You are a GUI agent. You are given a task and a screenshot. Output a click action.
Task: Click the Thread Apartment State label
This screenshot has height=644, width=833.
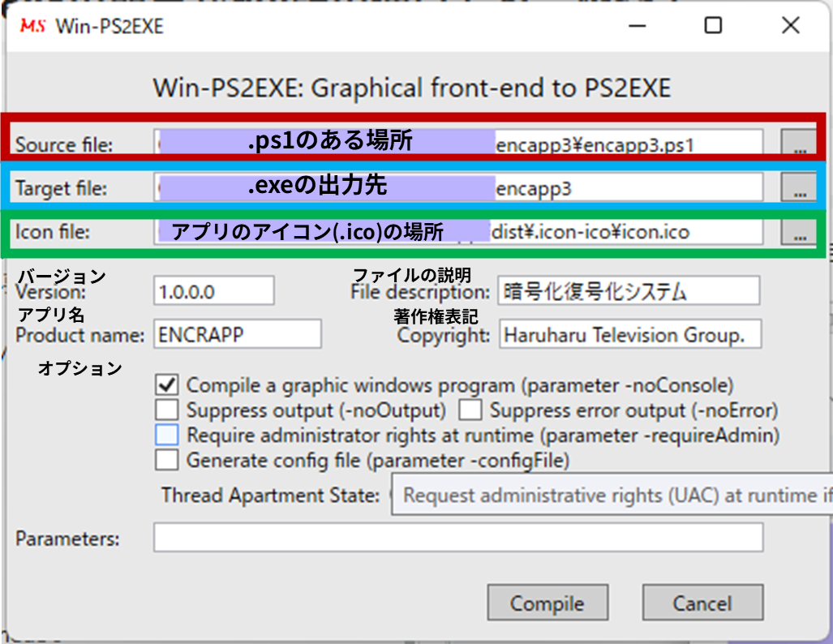(270, 496)
